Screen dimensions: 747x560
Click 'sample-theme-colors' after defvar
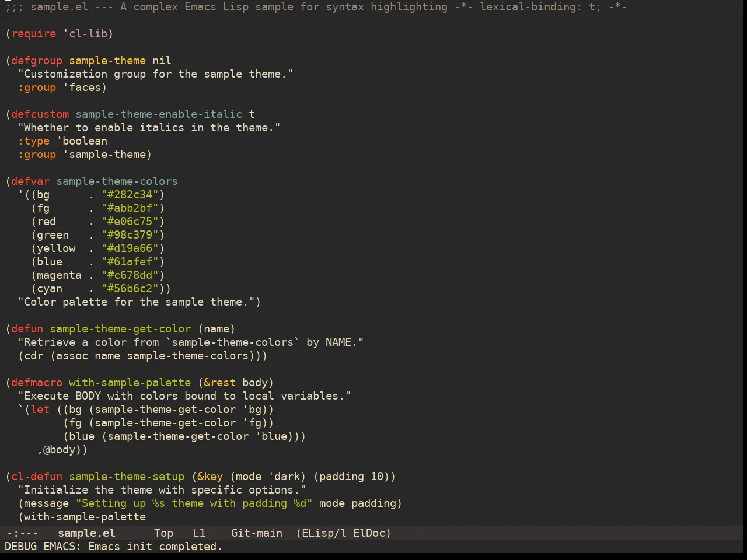pos(117,181)
